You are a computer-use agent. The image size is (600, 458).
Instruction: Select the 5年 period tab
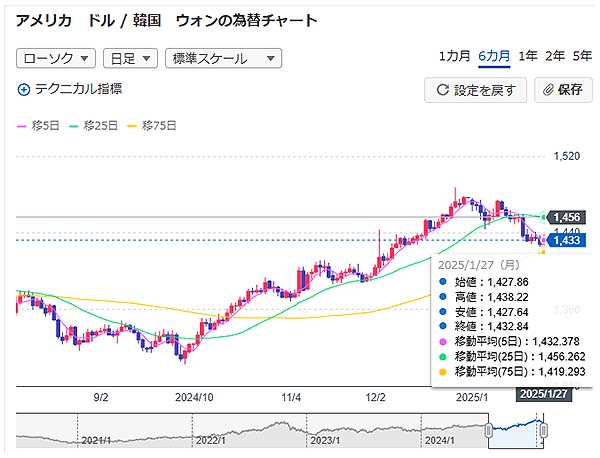click(582, 57)
